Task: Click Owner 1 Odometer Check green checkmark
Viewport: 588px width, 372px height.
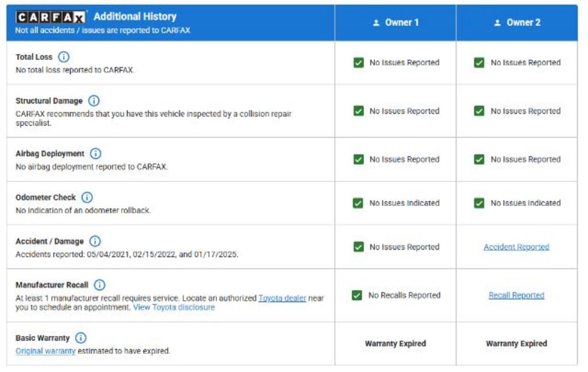Action: pyautogui.click(x=358, y=203)
